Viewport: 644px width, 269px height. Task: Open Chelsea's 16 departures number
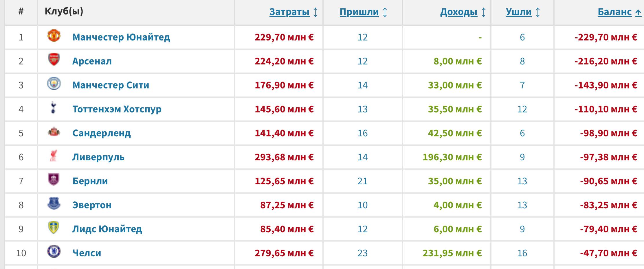point(522,253)
